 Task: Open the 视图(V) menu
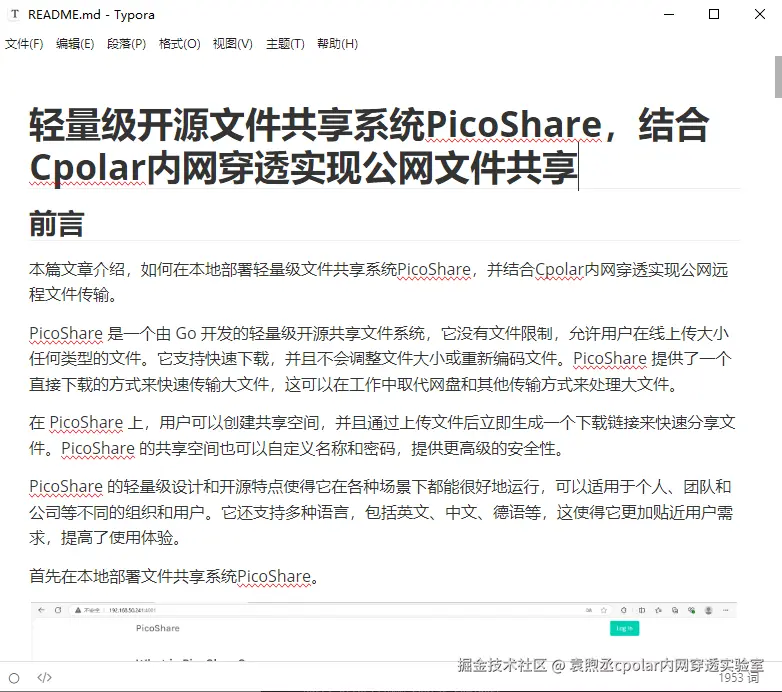232,44
